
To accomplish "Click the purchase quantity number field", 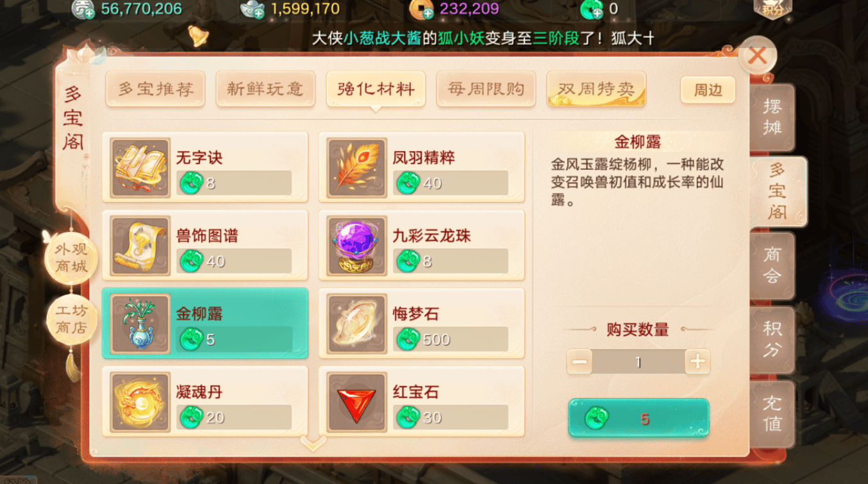I will click(x=638, y=362).
